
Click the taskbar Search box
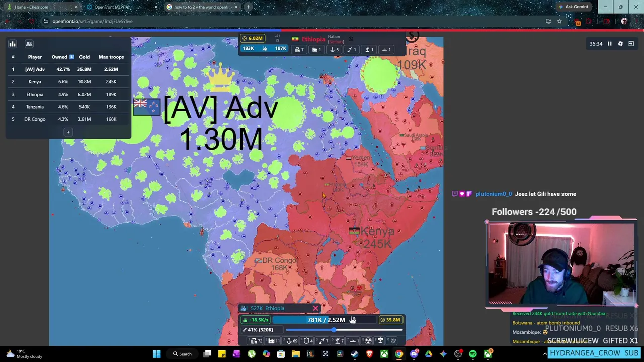point(181,354)
